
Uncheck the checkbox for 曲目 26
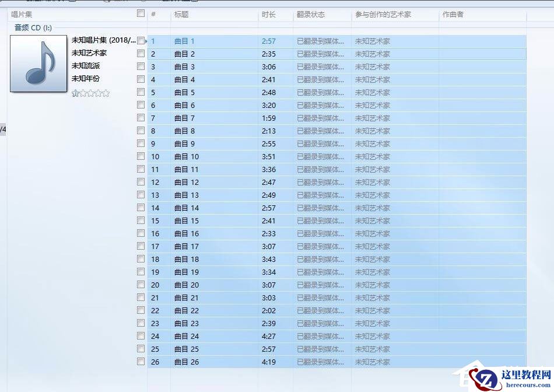(141, 362)
